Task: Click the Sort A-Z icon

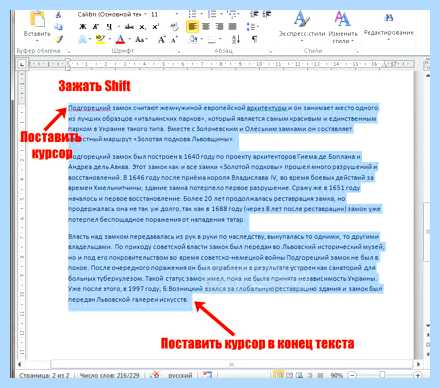Action: pos(236,39)
